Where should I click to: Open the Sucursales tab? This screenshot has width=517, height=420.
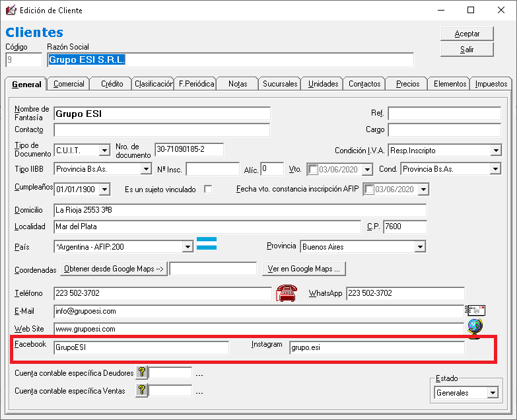click(280, 84)
